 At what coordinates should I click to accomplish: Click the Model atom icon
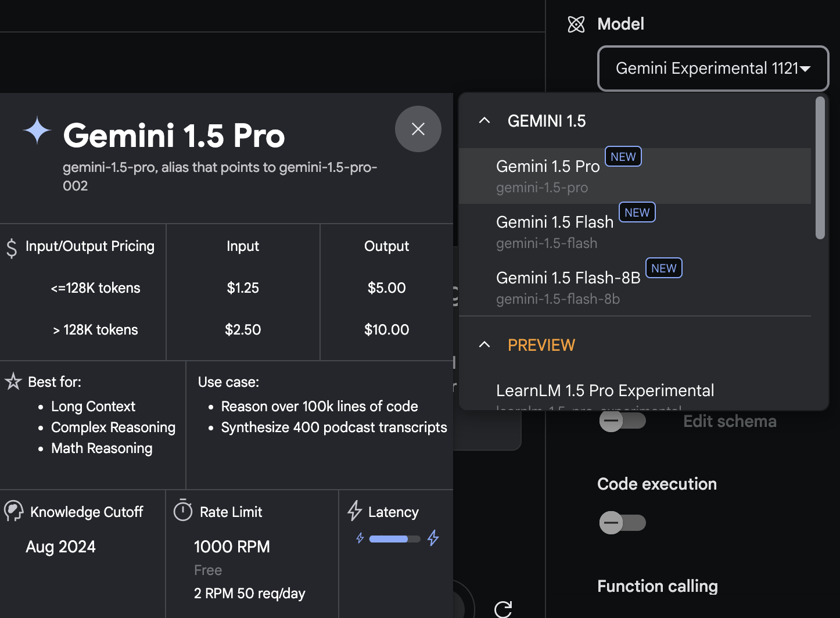576,24
